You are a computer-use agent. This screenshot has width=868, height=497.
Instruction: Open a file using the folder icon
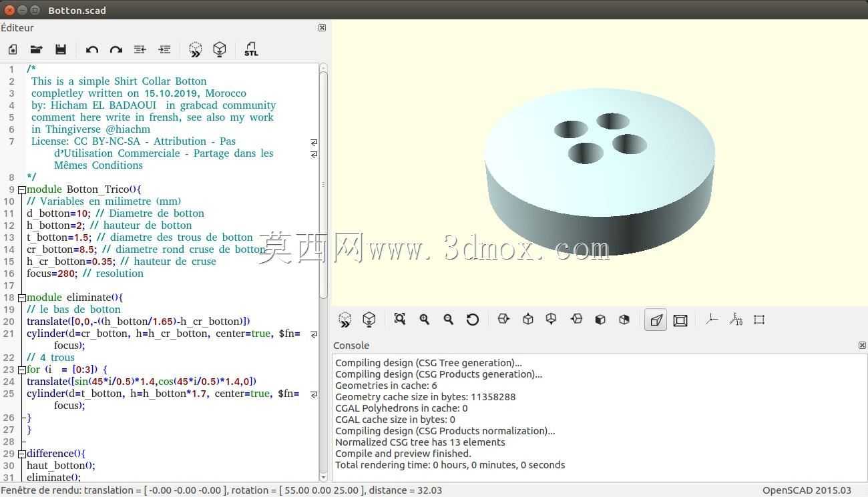pos(37,49)
